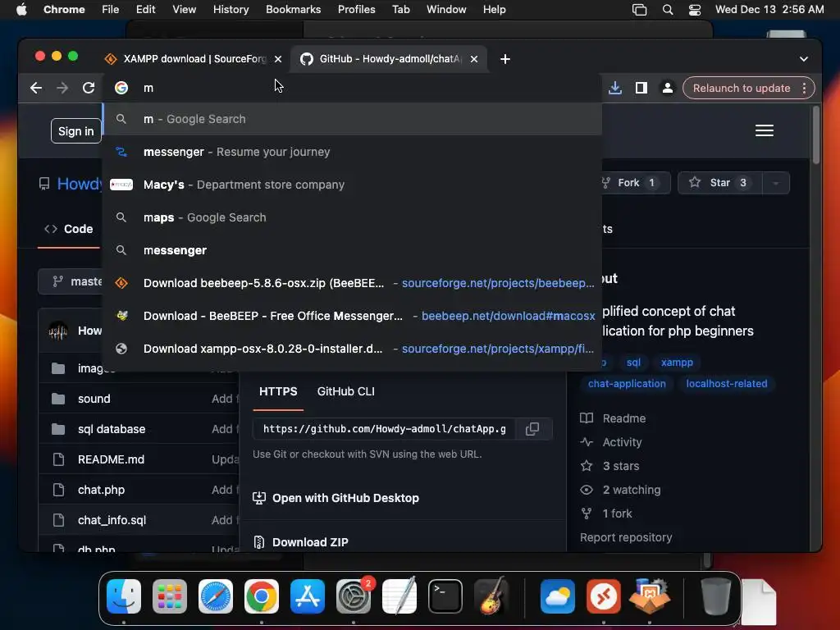Select the 'm - Google Search' suggestion
840x630 pixels.
coord(352,119)
